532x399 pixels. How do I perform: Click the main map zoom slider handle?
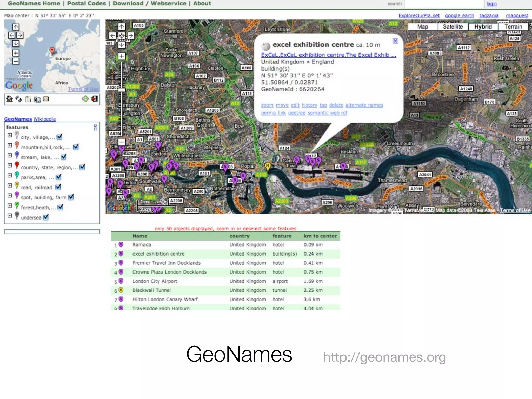(122, 90)
